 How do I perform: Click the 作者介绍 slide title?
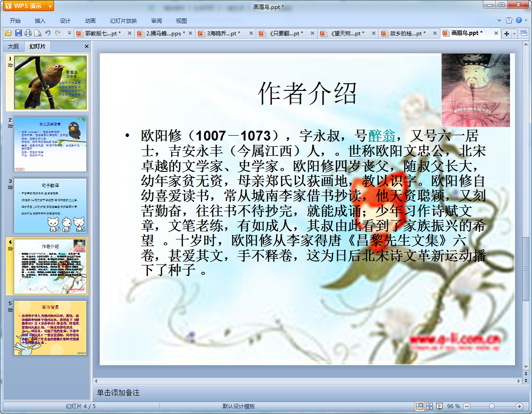click(x=307, y=93)
